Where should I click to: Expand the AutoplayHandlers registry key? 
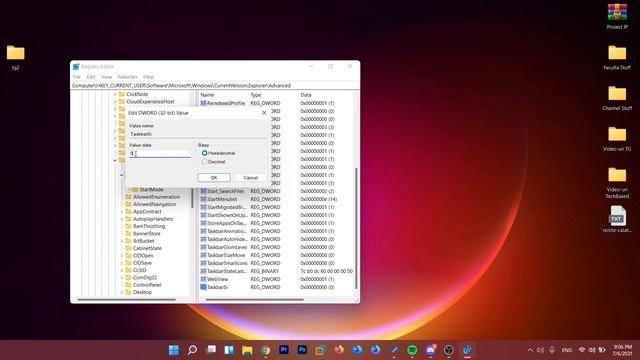pos(122,219)
